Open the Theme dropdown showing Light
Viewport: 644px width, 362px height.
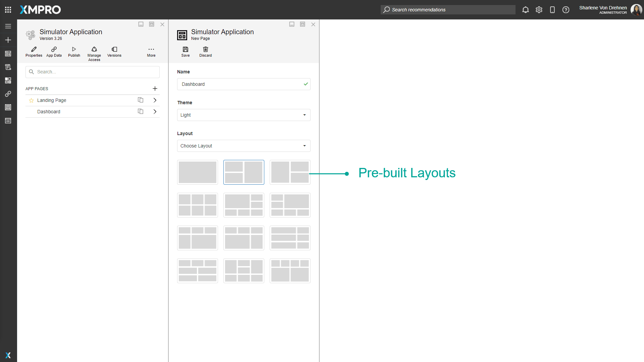coord(244,115)
